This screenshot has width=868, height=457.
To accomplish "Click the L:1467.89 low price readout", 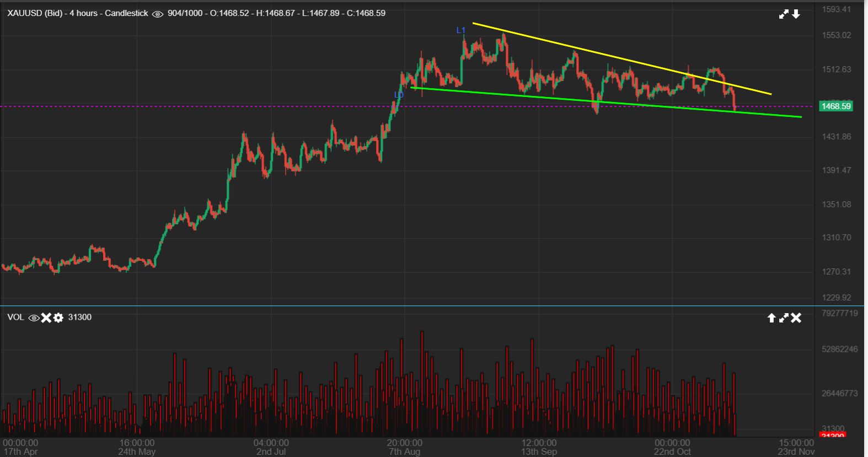I will (x=321, y=13).
